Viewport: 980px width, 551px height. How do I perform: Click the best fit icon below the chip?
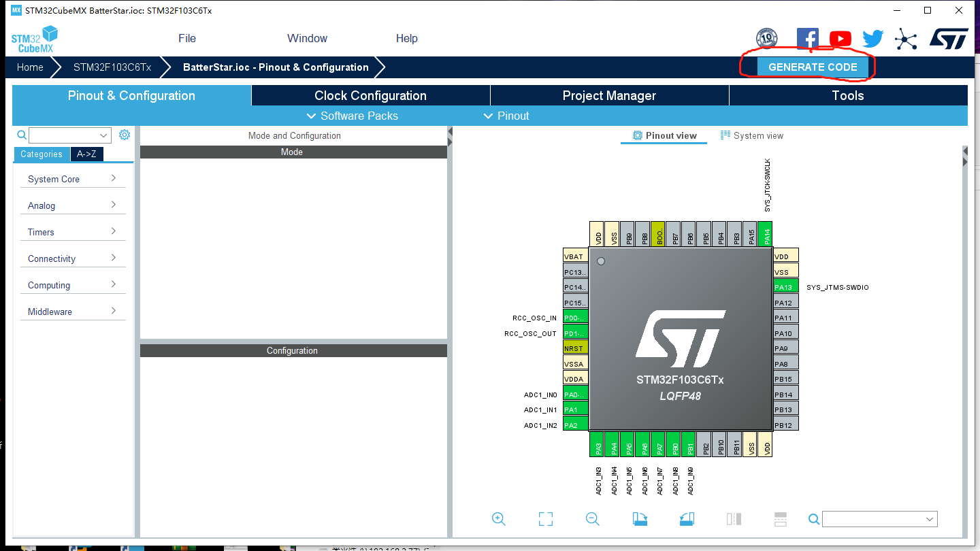point(545,518)
